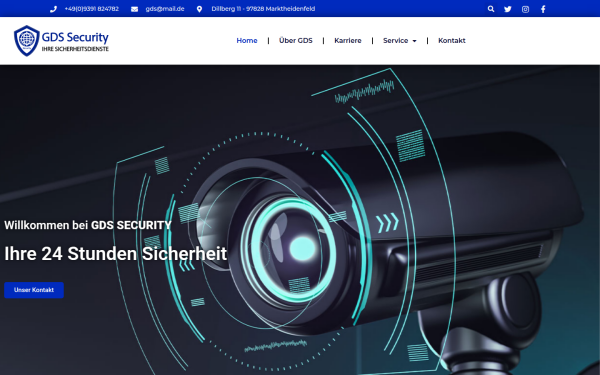Open the search magnifier icon

tap(491, 9)
